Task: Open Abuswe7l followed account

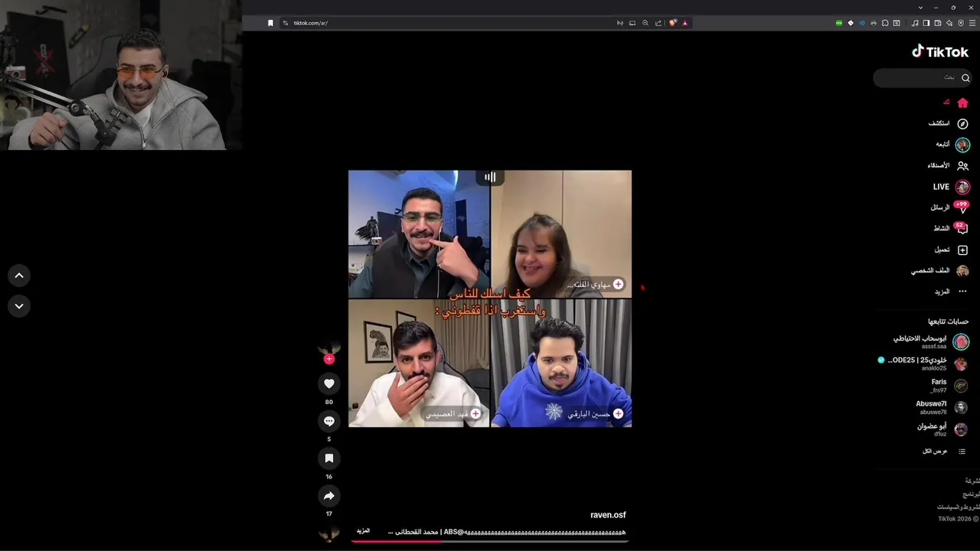Action: tap(941, 407)
